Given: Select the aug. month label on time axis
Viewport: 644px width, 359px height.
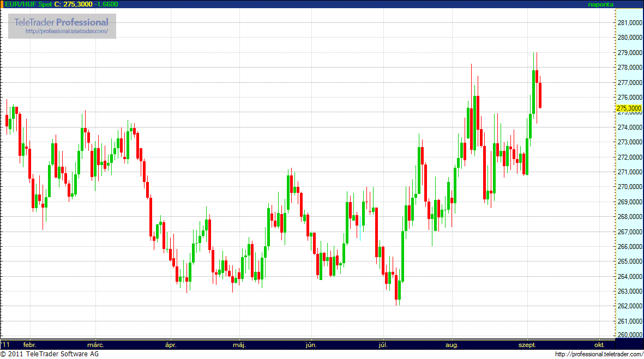Looking at the screenshot, I should 452,345.
